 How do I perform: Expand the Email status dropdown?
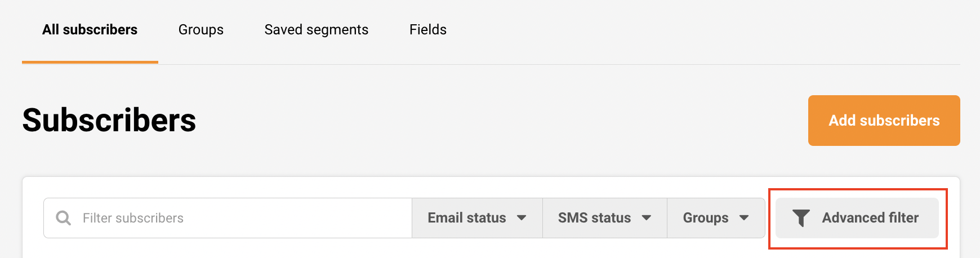[476, 218]
